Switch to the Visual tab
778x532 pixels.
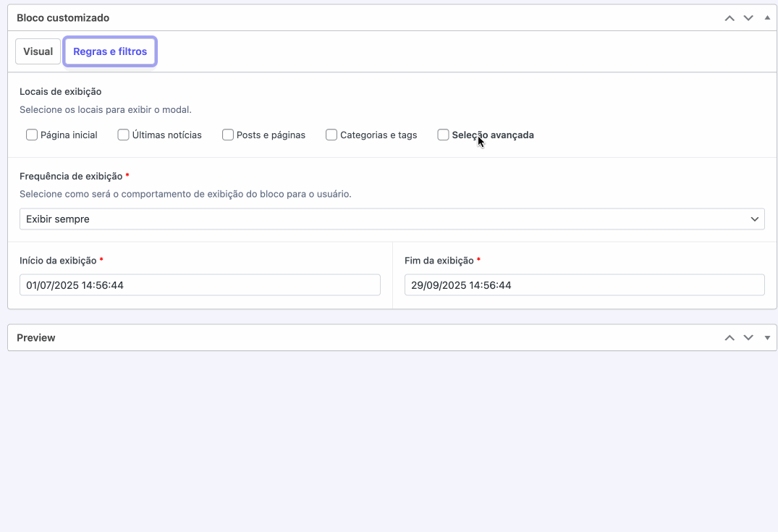[38, 51]
